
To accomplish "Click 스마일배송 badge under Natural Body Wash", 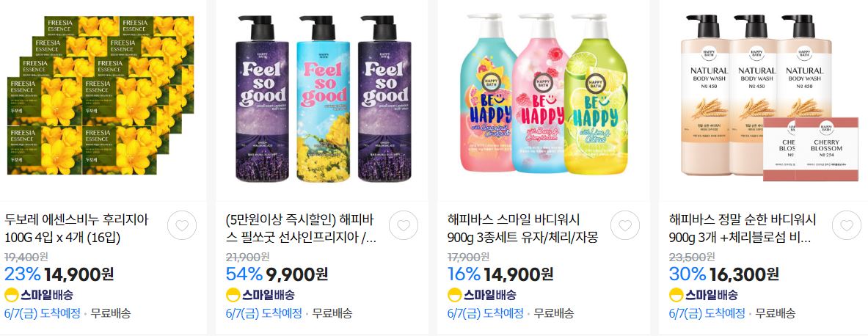I will tap(703, 295).
